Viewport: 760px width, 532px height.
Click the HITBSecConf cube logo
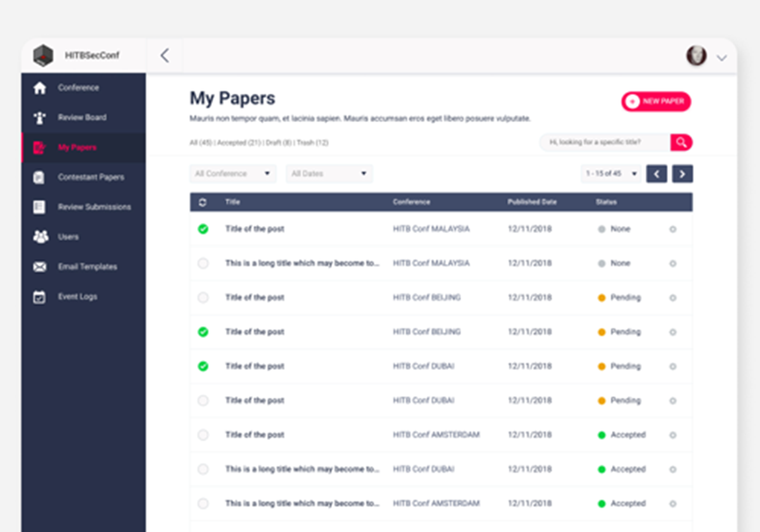click(x=43, y=56)
